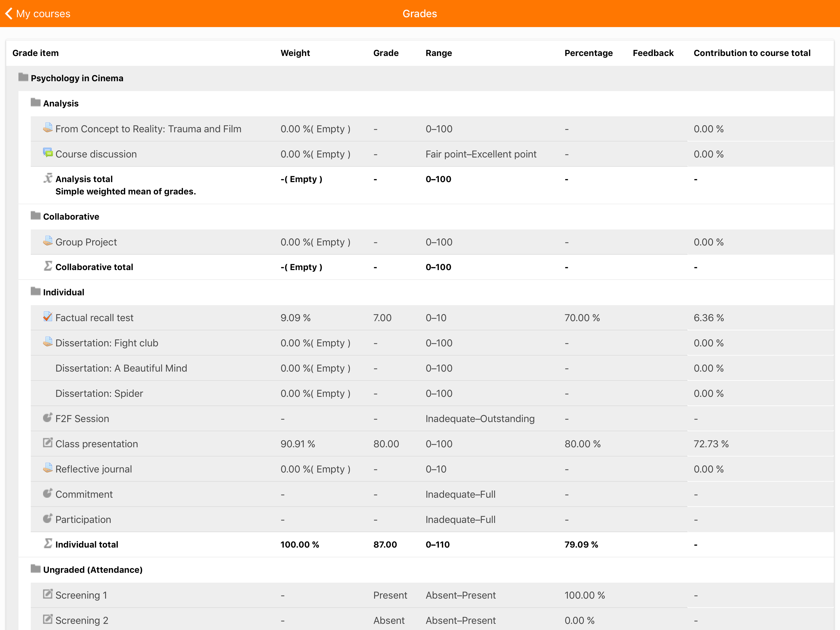Click the 0–110 range of Individual total
The width and height of the screenshot is (840, 630).
tap(438, 544)
